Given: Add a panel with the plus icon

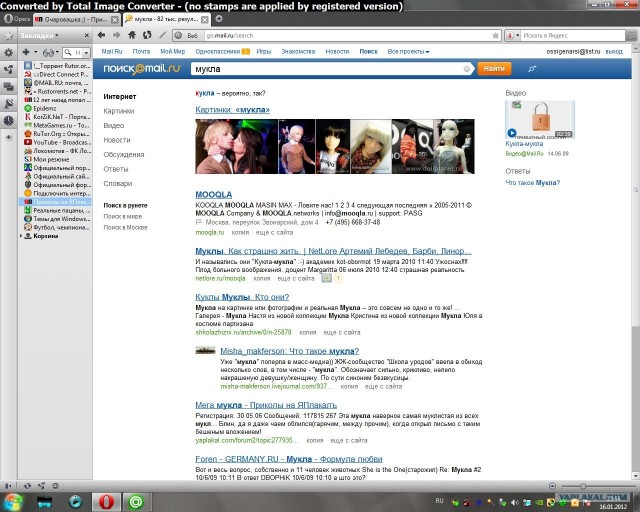Looking at the screenshot, I should tap(8, 138).
